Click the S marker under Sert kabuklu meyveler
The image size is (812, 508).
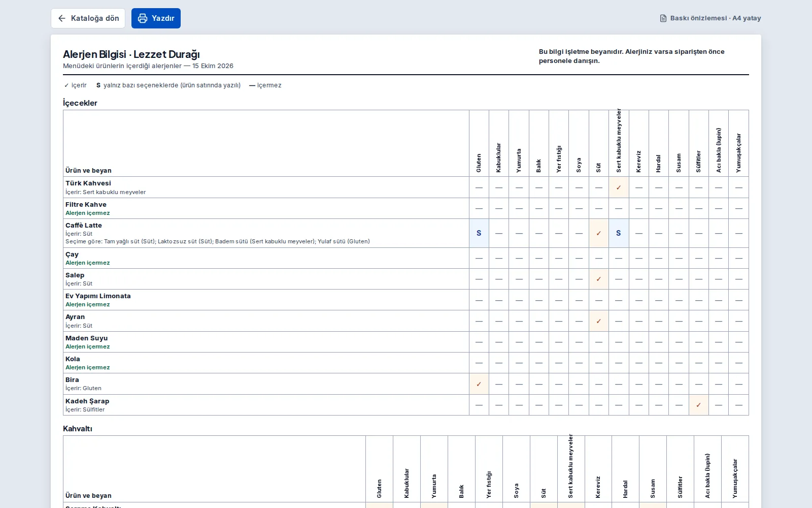[619, 233]
